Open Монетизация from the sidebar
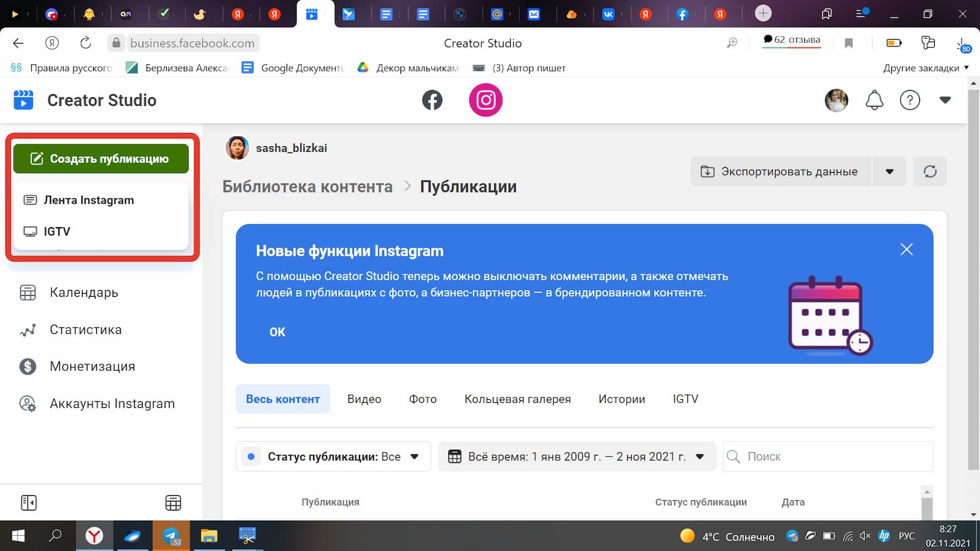The image size is (980, 551). click(x=91, y=366)
